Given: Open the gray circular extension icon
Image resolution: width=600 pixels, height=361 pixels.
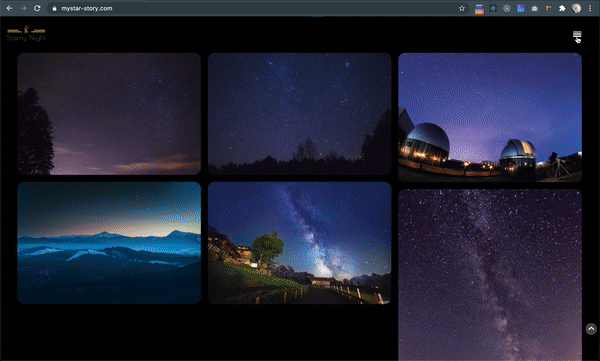Looking at the screenshot, I should (507, 8).
